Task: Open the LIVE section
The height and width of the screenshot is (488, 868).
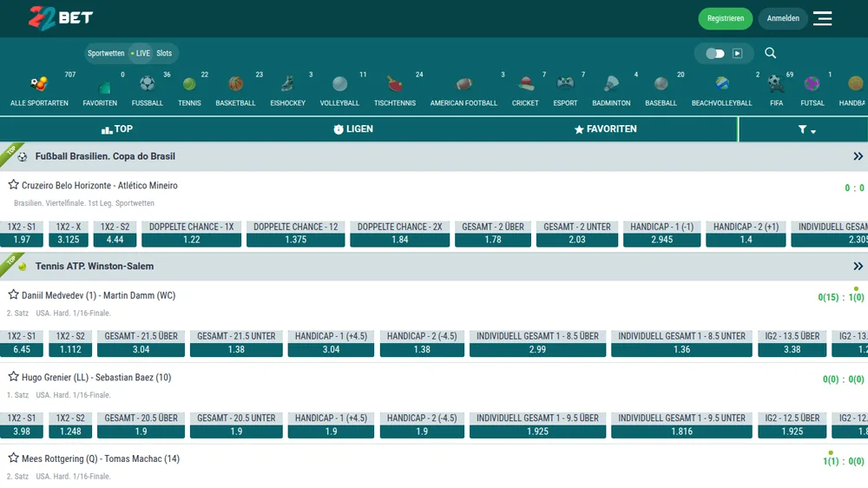Action: pyautogui.click(x=141, y=53)
